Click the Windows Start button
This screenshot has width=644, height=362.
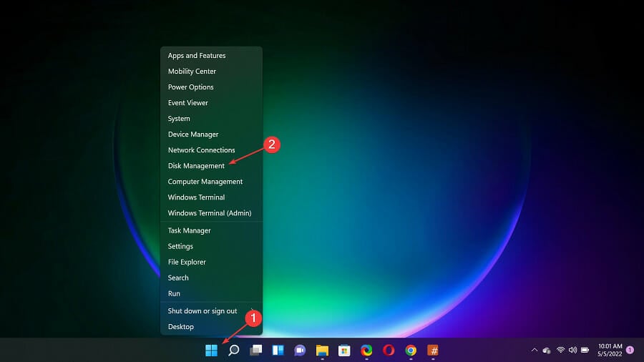coord(211,350)
